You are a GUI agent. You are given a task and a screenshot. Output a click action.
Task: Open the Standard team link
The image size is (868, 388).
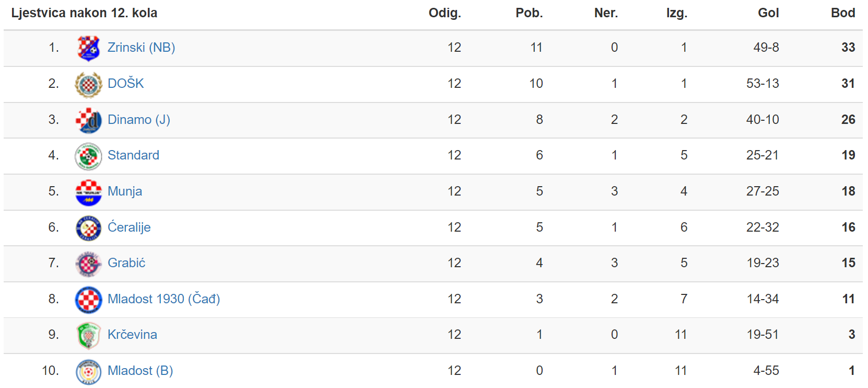point(133,155)
